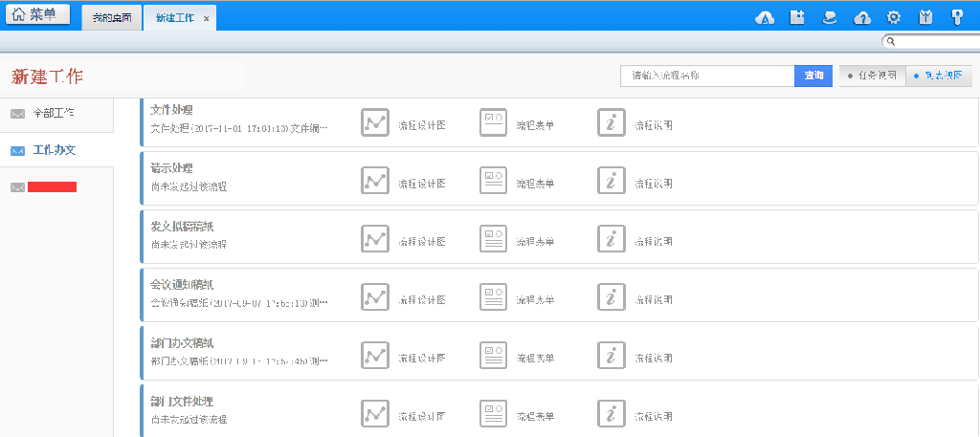
Task: Click the key icon in top bar
Action: tap(956, 17)
